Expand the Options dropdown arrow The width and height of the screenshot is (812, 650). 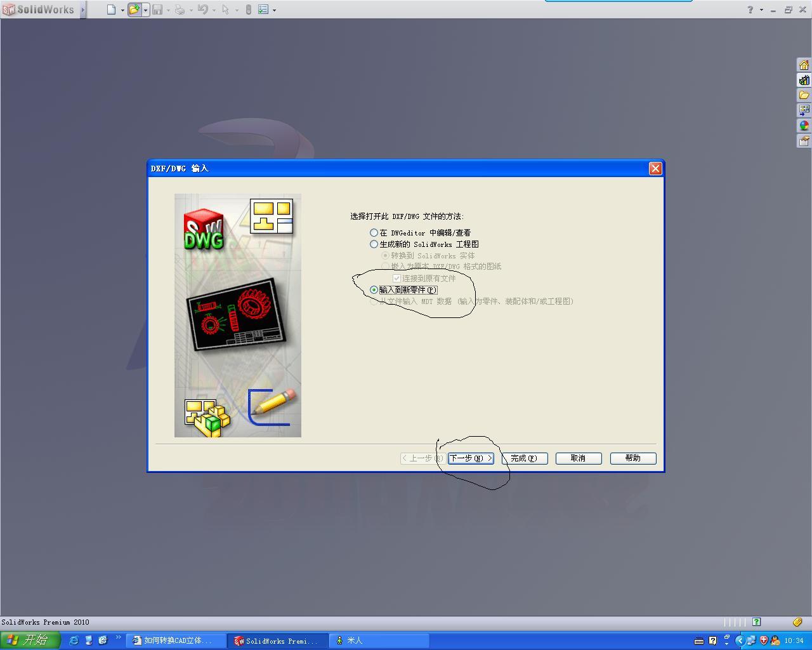[x=274, y=10]
